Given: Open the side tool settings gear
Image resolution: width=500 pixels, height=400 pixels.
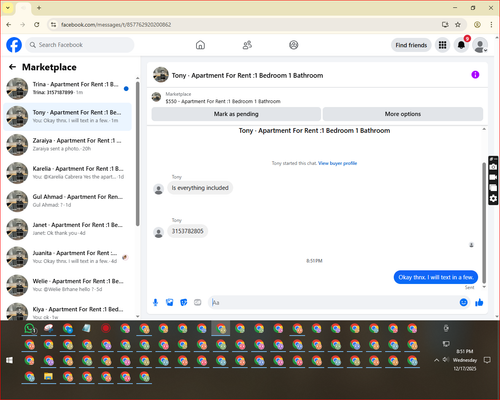Looking at the screenshot, I should [493, 199].
